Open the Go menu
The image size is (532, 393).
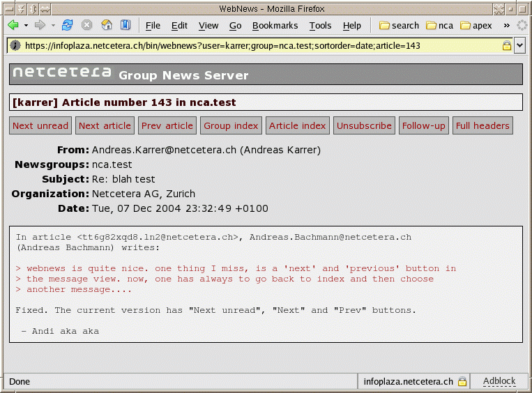pos(235,25)
